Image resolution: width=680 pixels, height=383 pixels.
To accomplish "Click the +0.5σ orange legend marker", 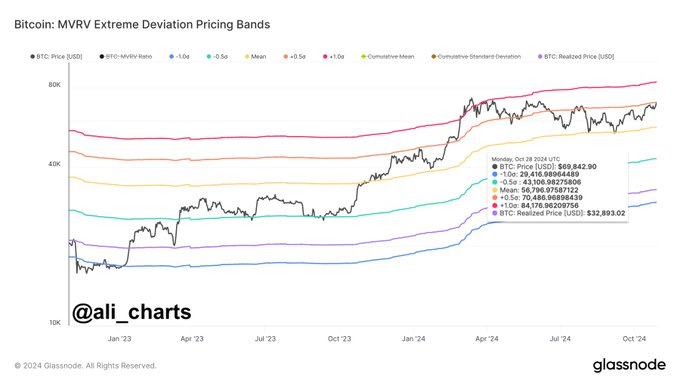I will [x=286, y=56].
